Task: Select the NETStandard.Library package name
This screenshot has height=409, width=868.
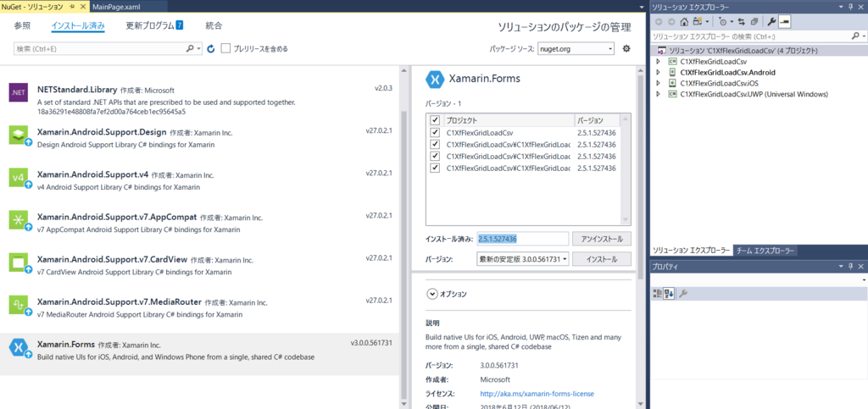Action: tap(77, 90)
